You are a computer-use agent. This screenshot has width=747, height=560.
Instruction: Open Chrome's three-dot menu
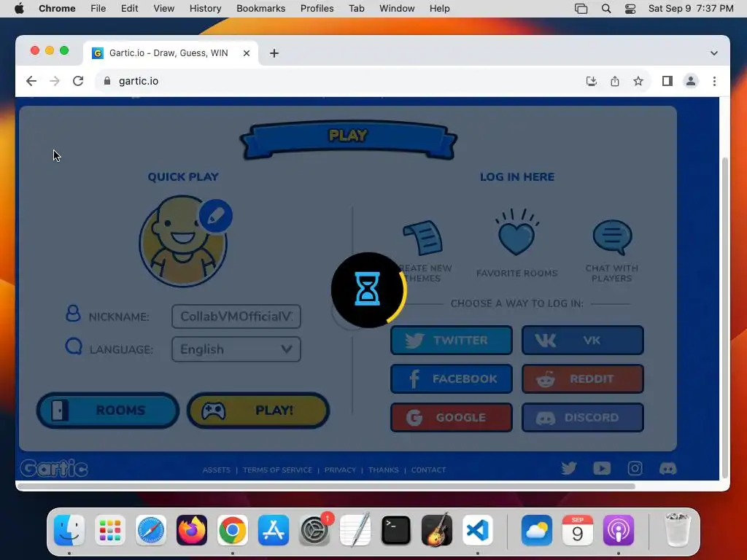coord(714,81)
